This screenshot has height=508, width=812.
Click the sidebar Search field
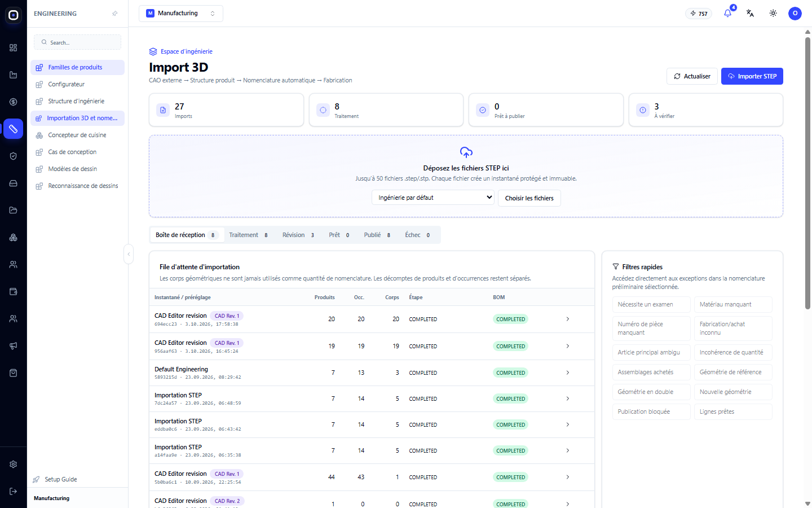point(78,42)
